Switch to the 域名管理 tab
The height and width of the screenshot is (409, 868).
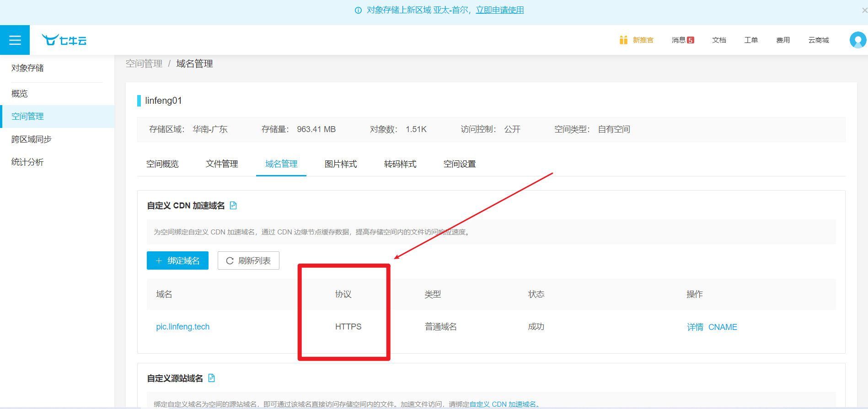[281, 164]
